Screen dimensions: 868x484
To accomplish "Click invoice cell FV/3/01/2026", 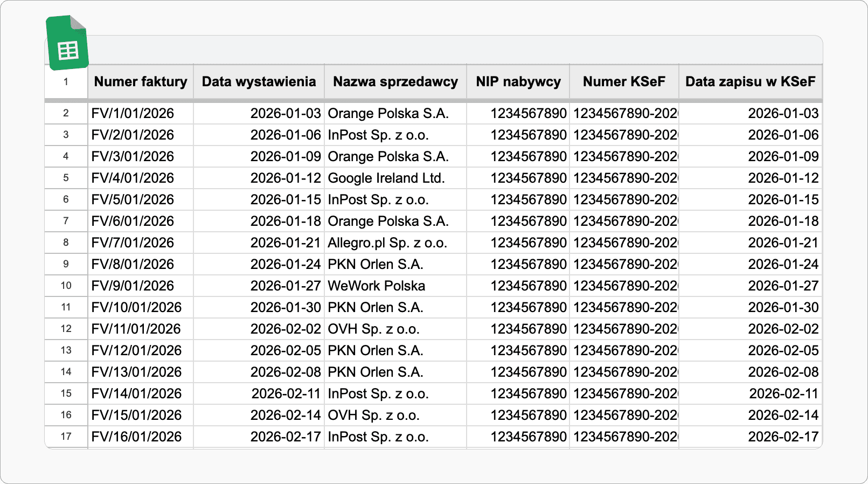I will click(x=141, y=156).
